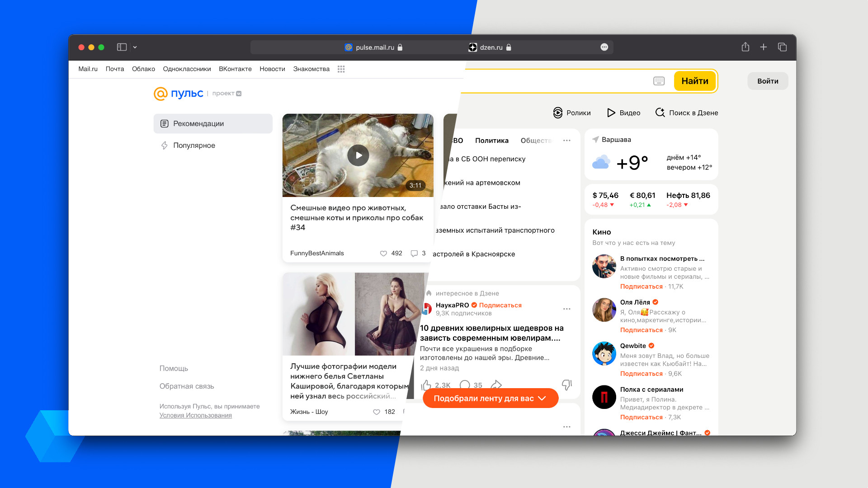Viewport: 868px width, 488px height.
Task: Subscribe to В попытках посмотреть channel
Action: (x=641, y=286)
